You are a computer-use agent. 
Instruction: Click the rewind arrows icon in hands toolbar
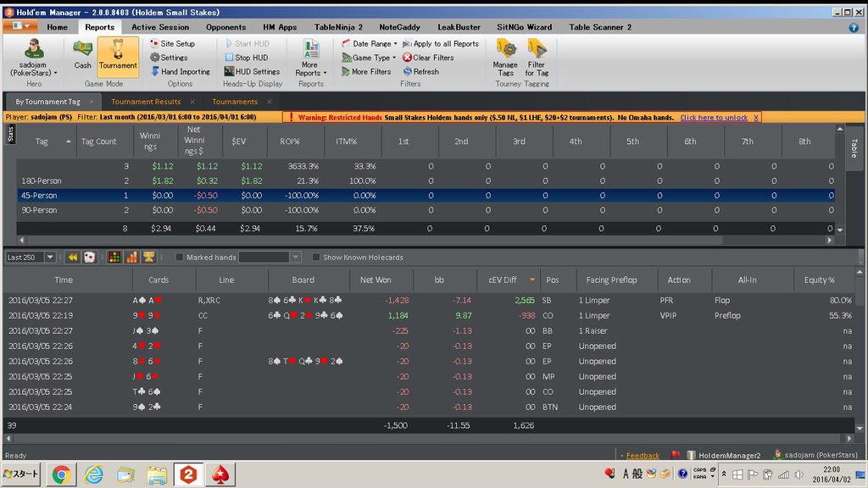click(73, 258)
